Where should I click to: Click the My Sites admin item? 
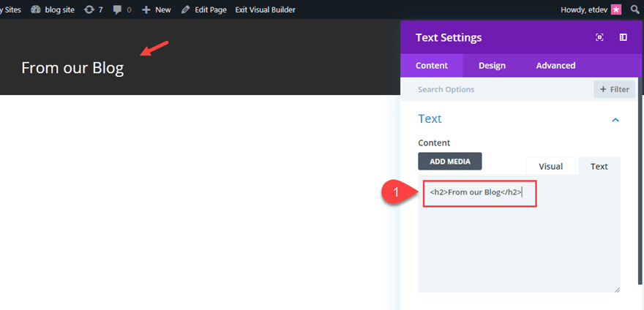(x=11, y=10)
